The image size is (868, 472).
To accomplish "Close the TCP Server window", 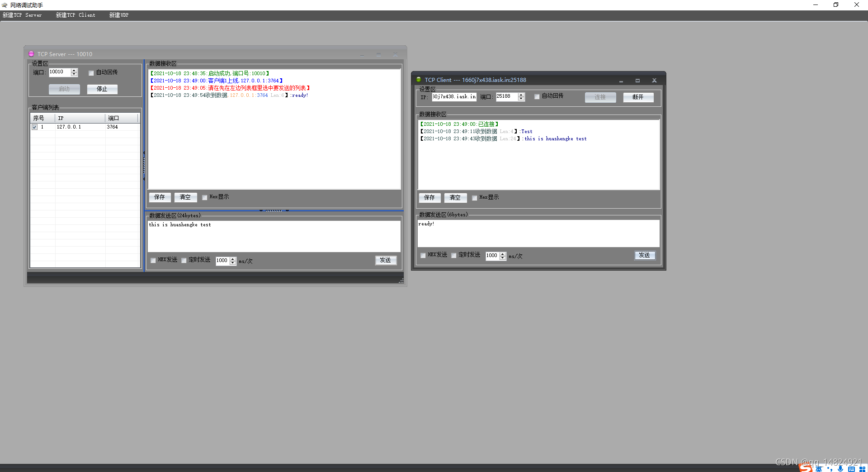I will point(395,54).
